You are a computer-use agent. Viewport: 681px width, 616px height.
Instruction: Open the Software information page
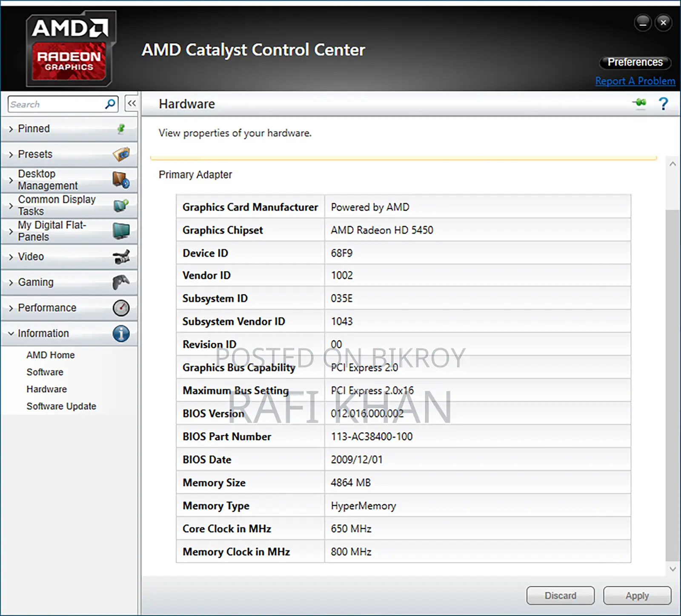pyautogui.click(x=45, y=372)
